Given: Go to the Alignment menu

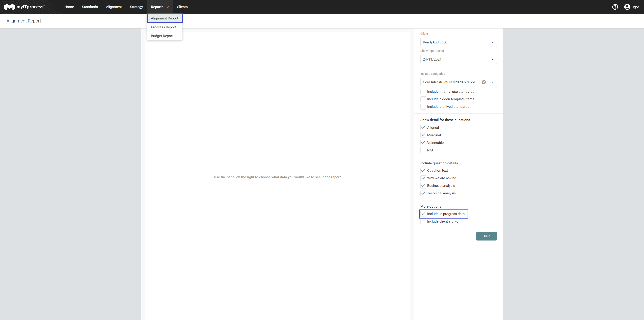Looking at the screenshot, I should coord(114,7).
